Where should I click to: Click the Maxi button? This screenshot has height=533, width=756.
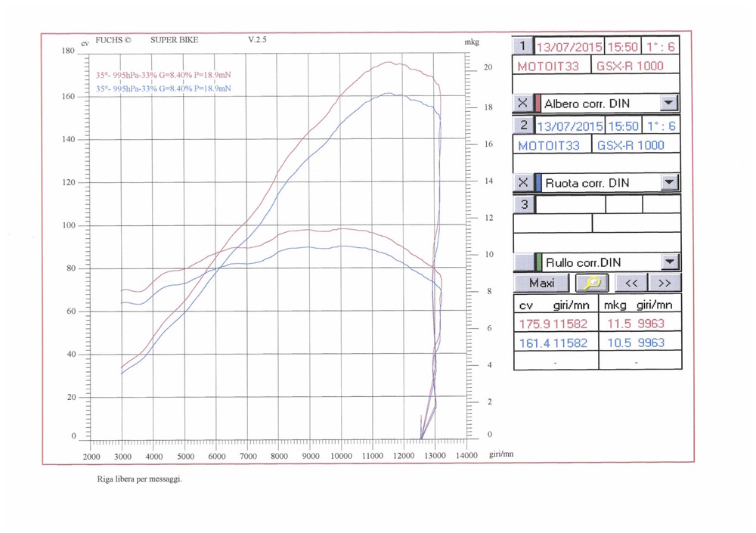(x=542, y=283)
